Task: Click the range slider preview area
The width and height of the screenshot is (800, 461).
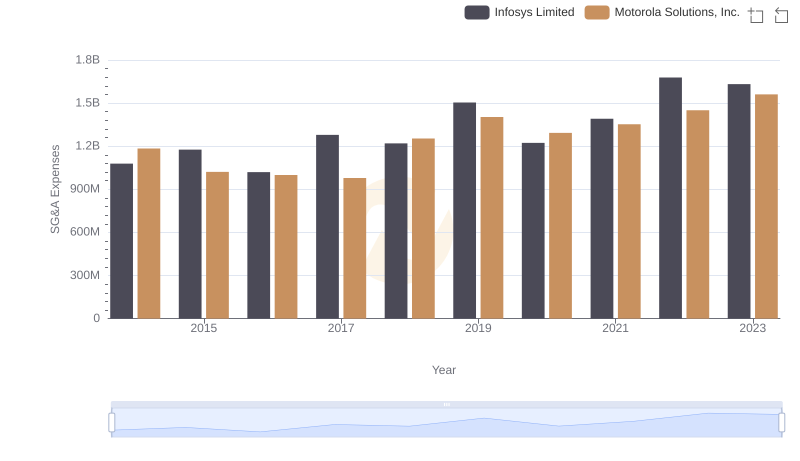Action: coord(446,423)
